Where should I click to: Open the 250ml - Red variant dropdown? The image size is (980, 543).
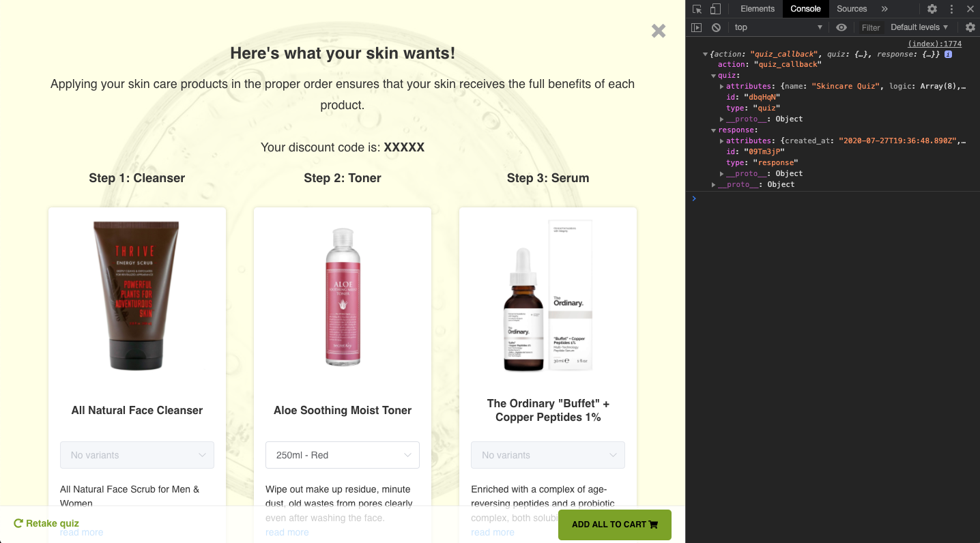click(343, 455)
